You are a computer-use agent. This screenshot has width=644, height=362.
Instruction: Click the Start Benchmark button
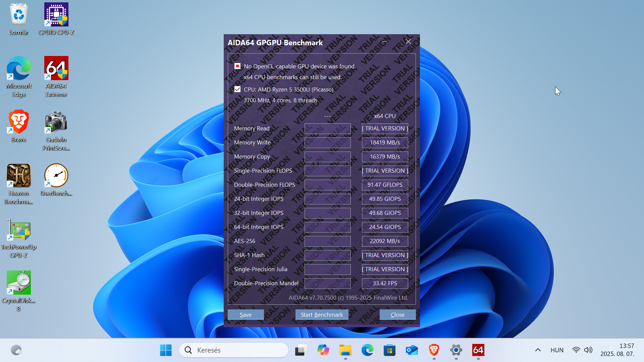[x=322, y=315]
